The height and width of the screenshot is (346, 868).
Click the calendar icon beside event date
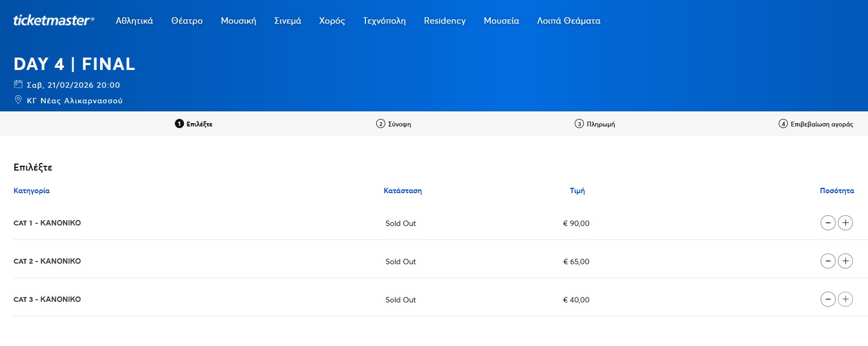18,84
